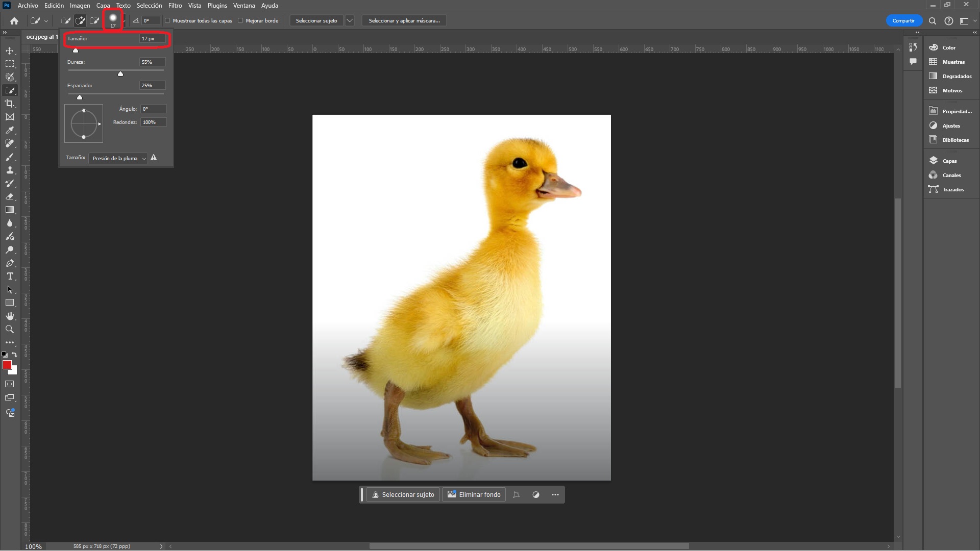Open the tool preset picker dropdown
The height and width of the screenshot is (551, 980).
click(x=39, y=21)
